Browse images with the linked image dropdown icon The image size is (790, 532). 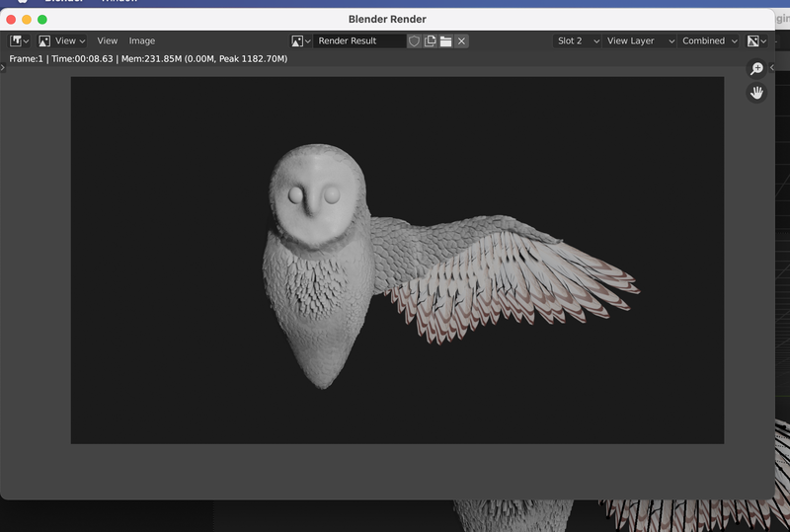[301, 40]
